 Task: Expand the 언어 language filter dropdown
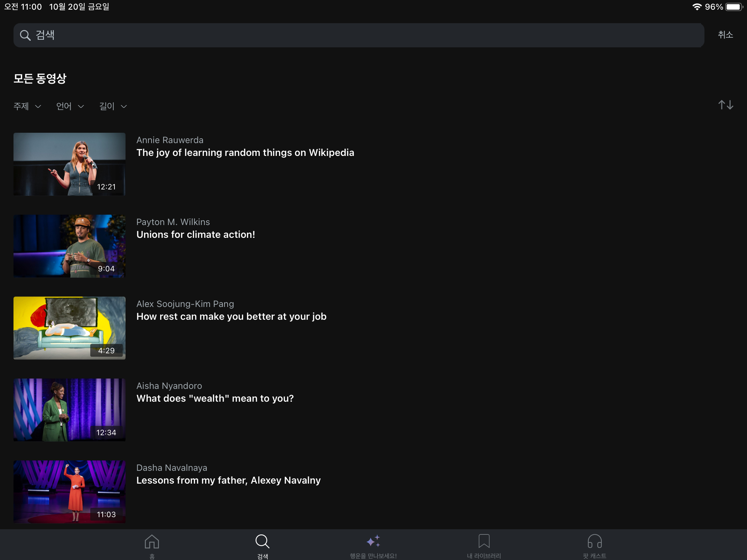[70, 106]
